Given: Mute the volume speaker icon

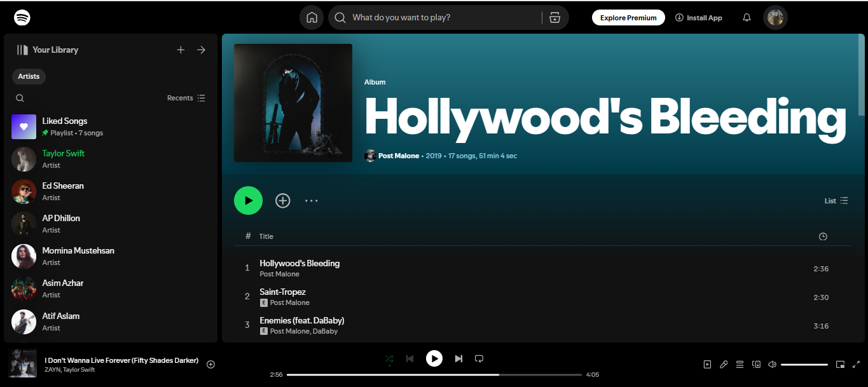Looking at the screenshot, I should click(772, 363).
